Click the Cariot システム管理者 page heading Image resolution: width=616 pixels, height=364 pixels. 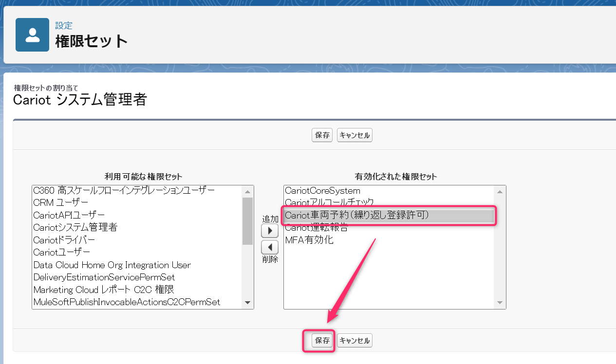click(80, 100)
